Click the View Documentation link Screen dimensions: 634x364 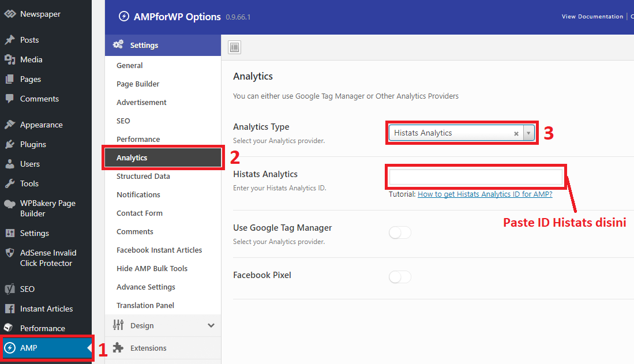coord(592,16)
